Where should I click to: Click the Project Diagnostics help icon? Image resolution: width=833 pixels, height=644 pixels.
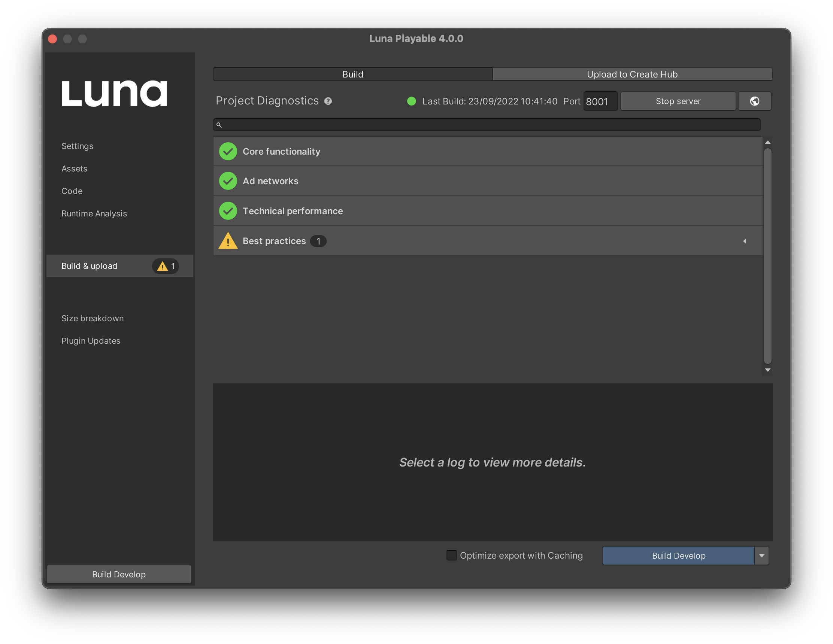(328, 101)
